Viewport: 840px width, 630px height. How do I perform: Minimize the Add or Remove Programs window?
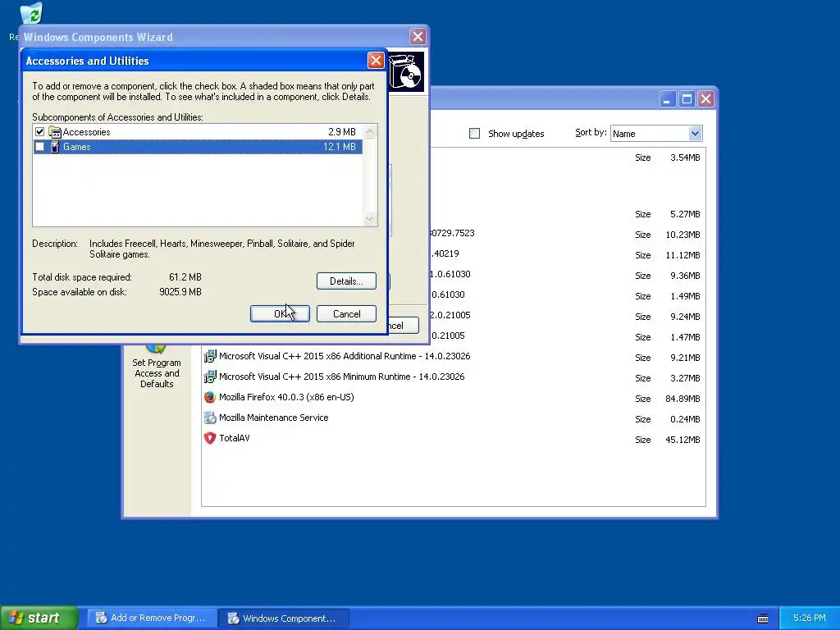(668, 99)
